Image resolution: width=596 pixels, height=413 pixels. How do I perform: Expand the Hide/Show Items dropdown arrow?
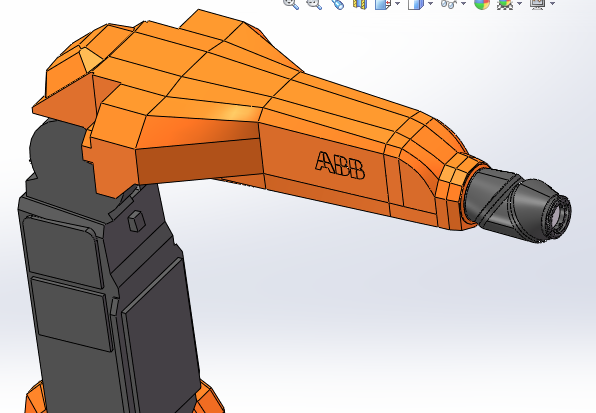463,3
